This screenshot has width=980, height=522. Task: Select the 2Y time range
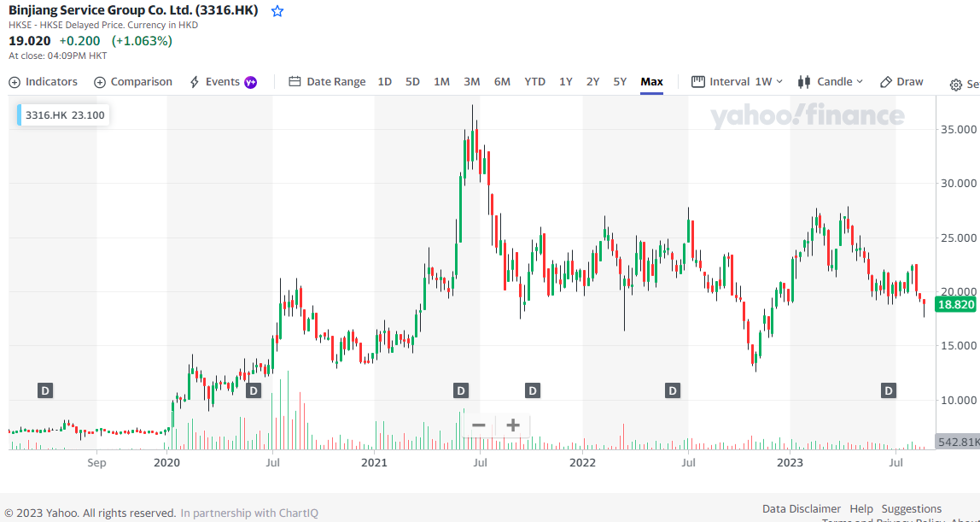(593, 82)
